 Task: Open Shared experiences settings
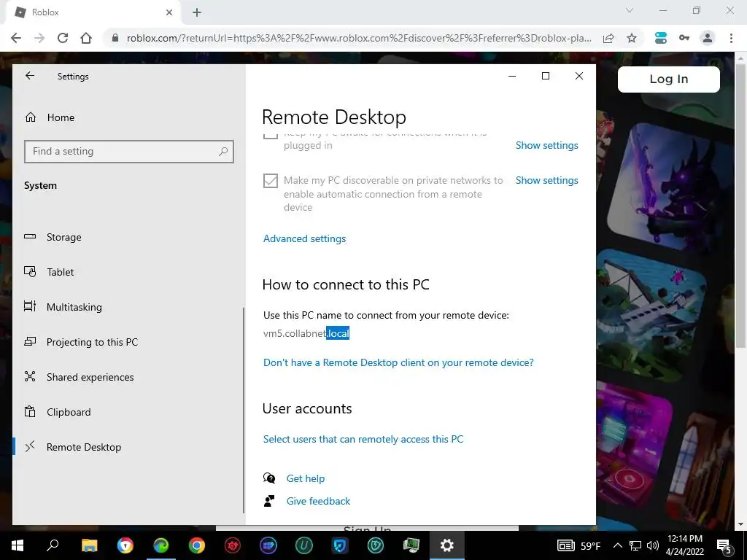90,377
